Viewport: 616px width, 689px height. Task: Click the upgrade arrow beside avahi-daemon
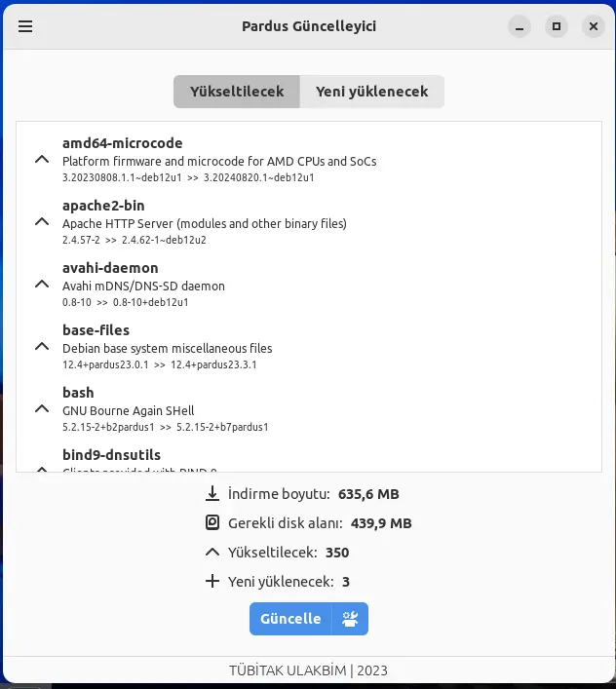coord(42,285)
